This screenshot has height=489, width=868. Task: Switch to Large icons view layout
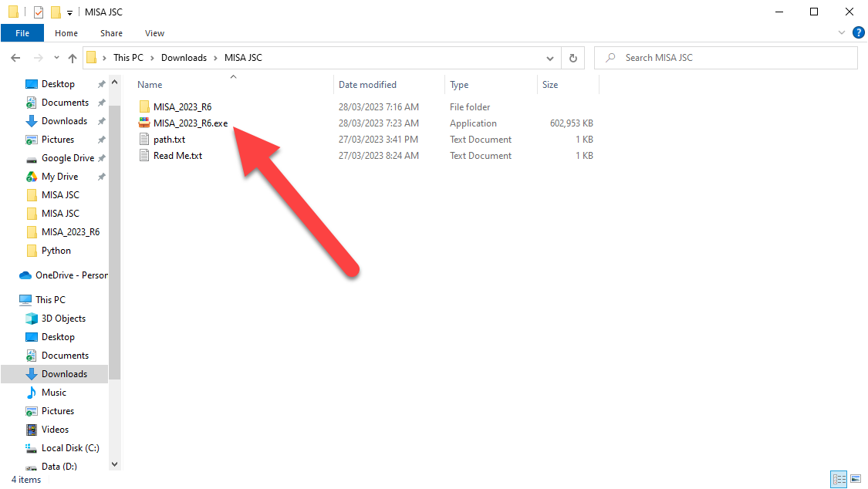point(856,478)
